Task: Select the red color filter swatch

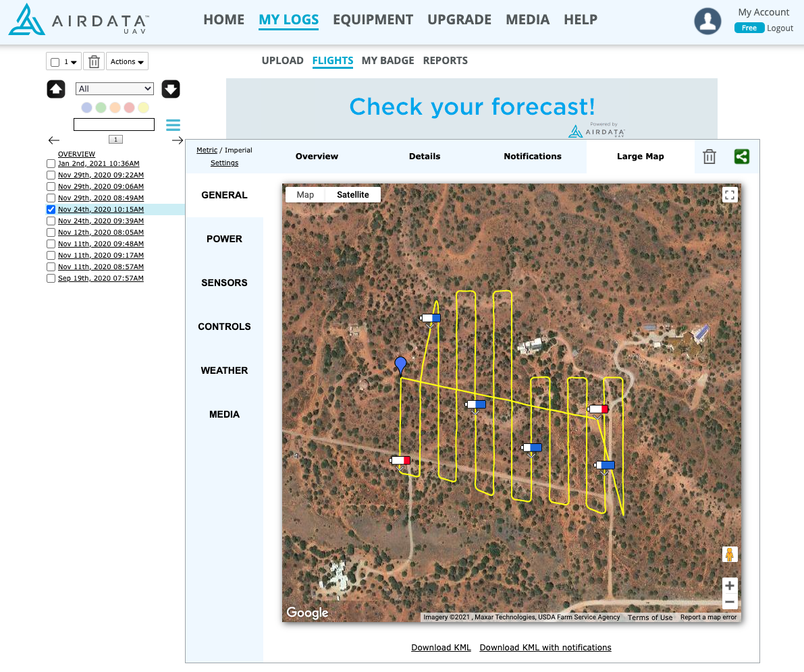Action: coord(129,108)
